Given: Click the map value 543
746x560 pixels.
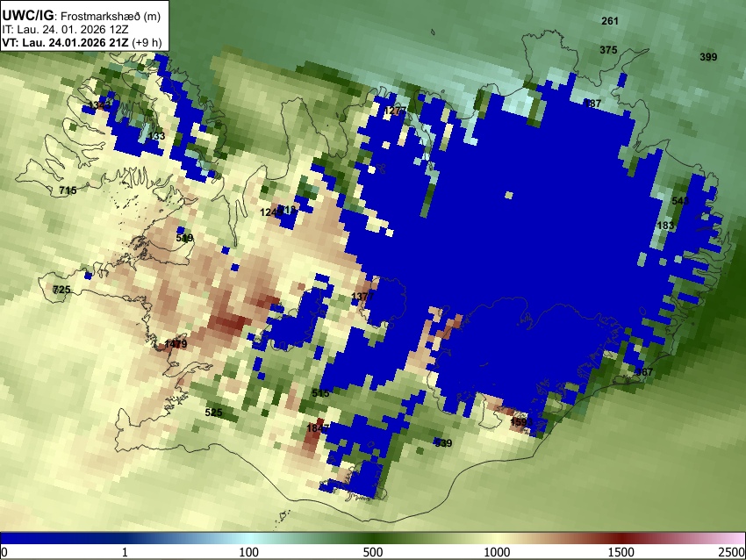Looking at the screenshot, I should click(x=680, y=201).
